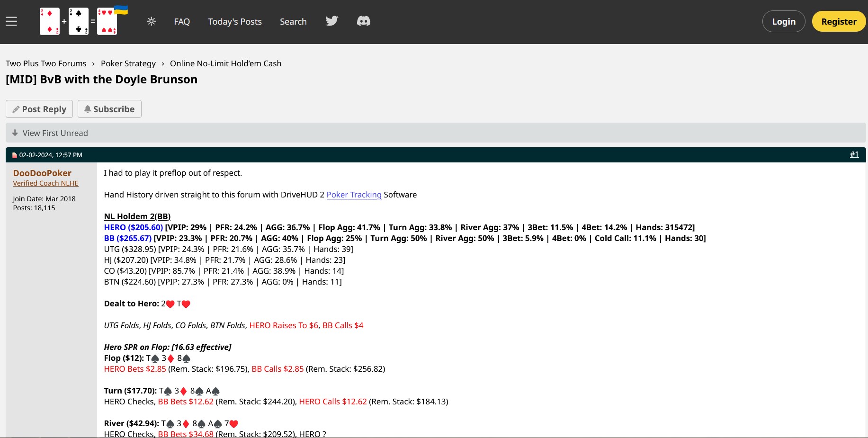
Task: Open the Search menu item
Action: tap(293, 22)
